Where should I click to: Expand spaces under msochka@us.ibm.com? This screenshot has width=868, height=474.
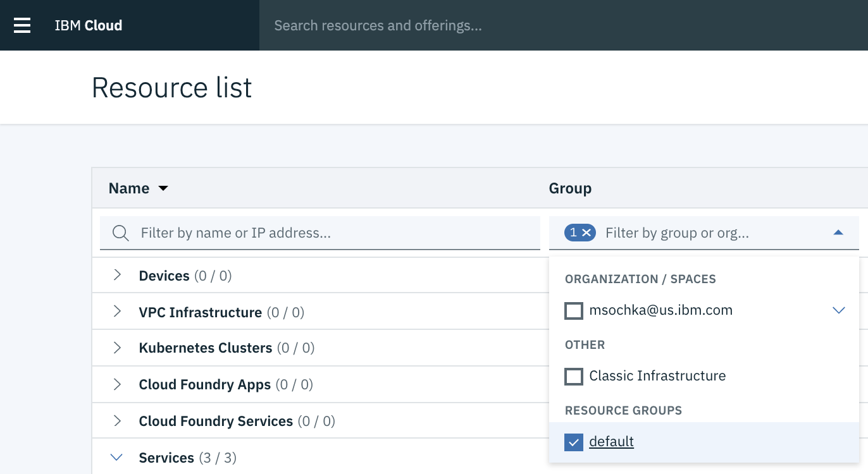pos(839,310)
